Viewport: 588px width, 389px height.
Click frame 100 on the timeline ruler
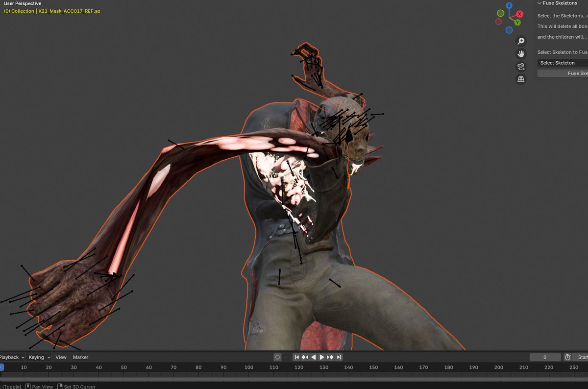(x=249, y=367)
